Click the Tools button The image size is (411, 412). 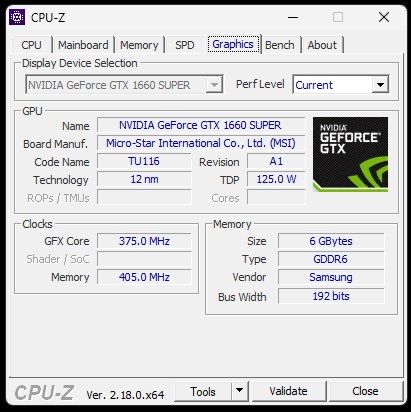point(203,391)
